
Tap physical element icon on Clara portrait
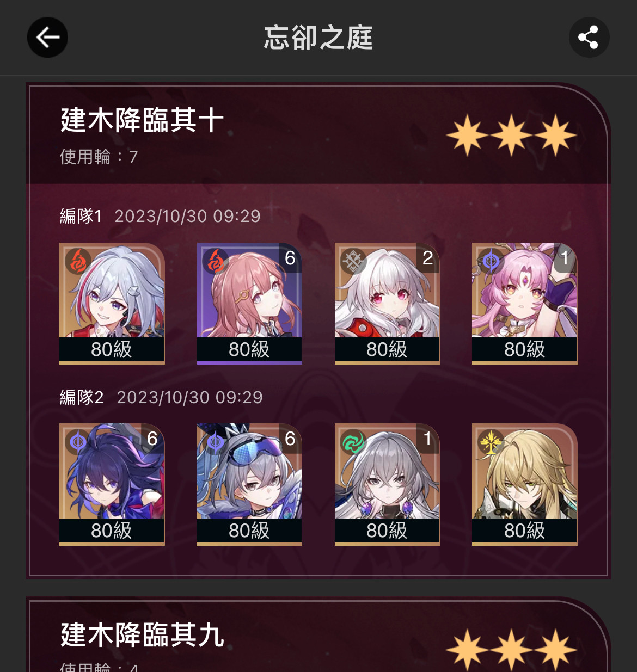click(x=353, y=261)
